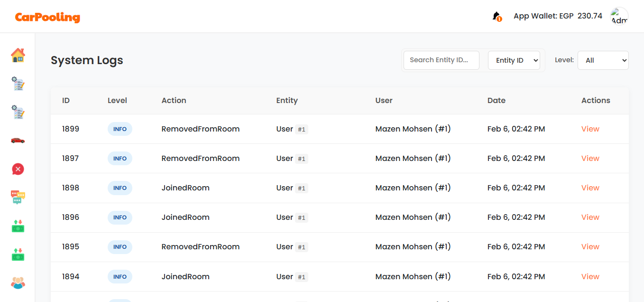Click the red X cancel icon in sidebar
The width and height of the screenshot is (644, 302).
[x=18, y=169]
